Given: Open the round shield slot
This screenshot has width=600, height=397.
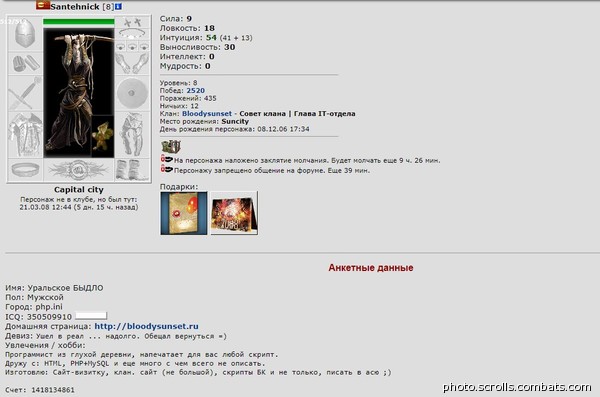Looking at the screenshot, I should tap(132, 93).
